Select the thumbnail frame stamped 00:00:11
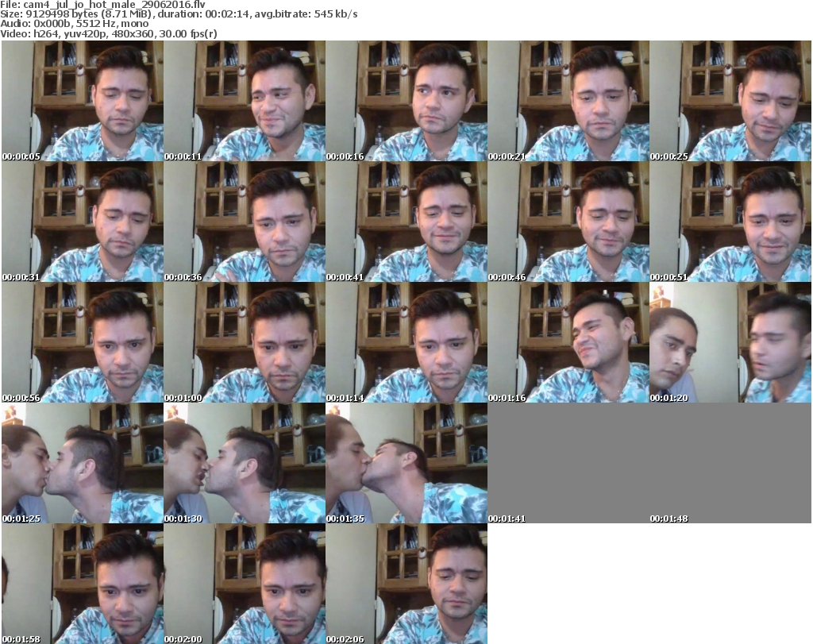Screen dimensions: 813x644 (x=245, y=101)
